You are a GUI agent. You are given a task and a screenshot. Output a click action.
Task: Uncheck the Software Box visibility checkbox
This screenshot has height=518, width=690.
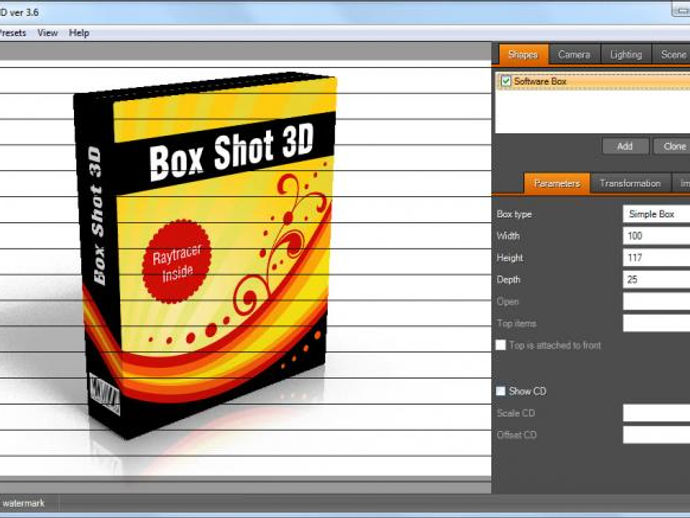tap(506, 81)
